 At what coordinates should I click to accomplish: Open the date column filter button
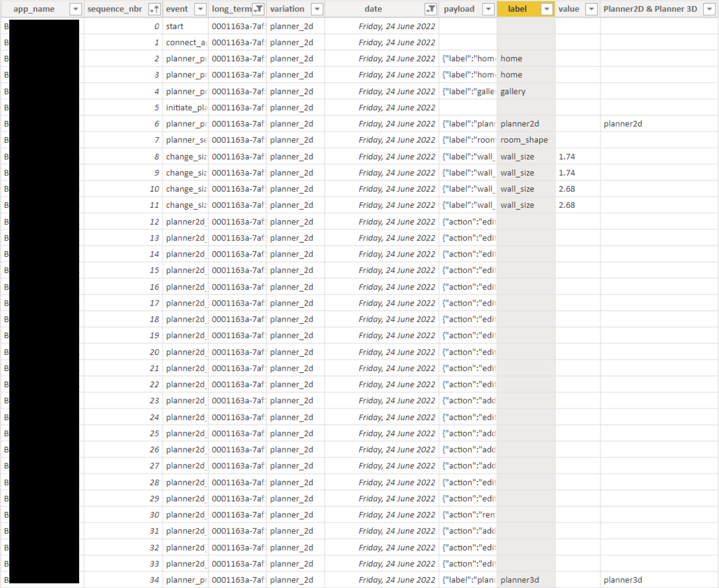[x=430, y=9]
